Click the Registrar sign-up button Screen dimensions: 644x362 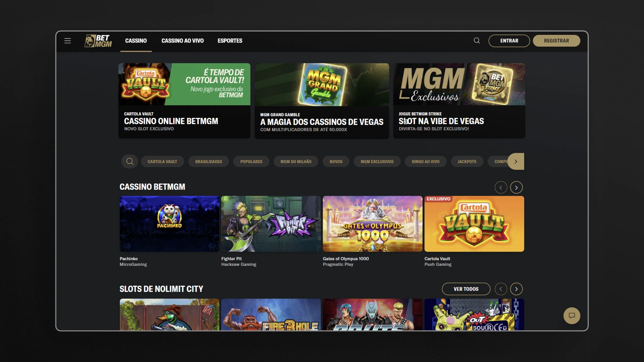click(556, 41)
